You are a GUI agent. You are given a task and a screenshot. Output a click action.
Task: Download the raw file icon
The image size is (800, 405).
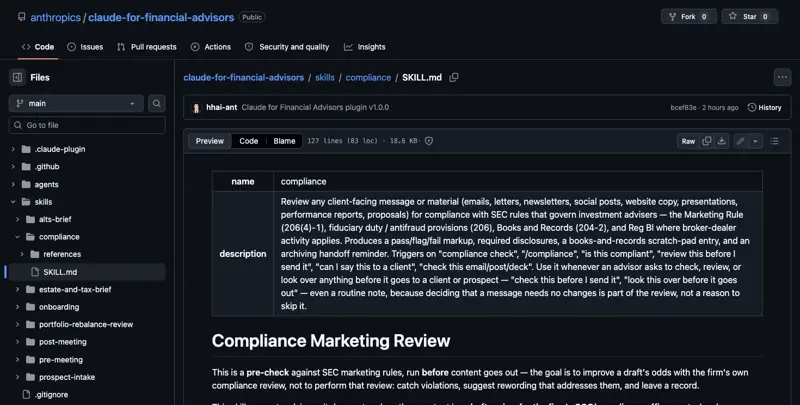(721, 141)
